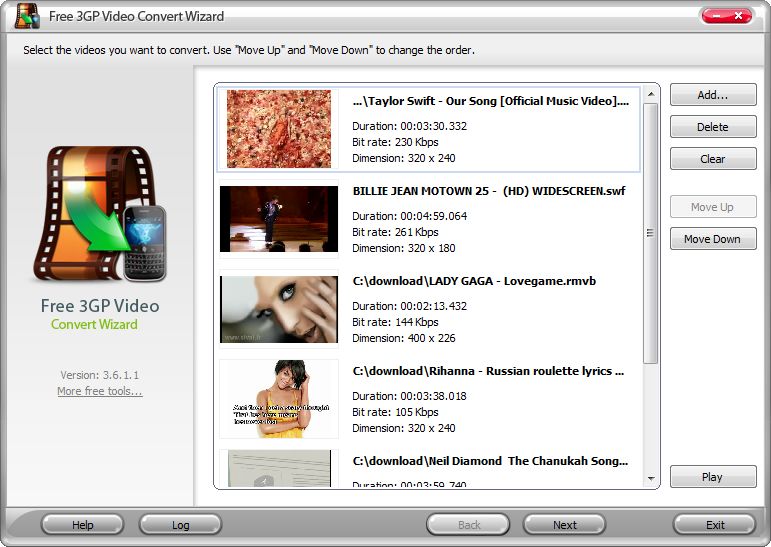
Task: Move selected video up
Action: (712, 207)
